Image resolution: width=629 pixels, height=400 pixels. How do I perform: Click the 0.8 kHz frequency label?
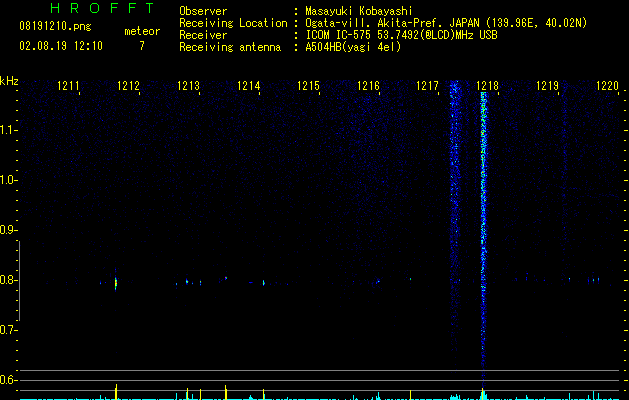tap(7, 280)
